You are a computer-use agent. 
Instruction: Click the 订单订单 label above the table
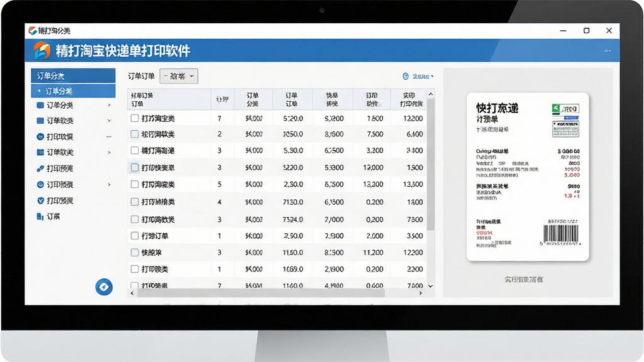coord(142,76)
